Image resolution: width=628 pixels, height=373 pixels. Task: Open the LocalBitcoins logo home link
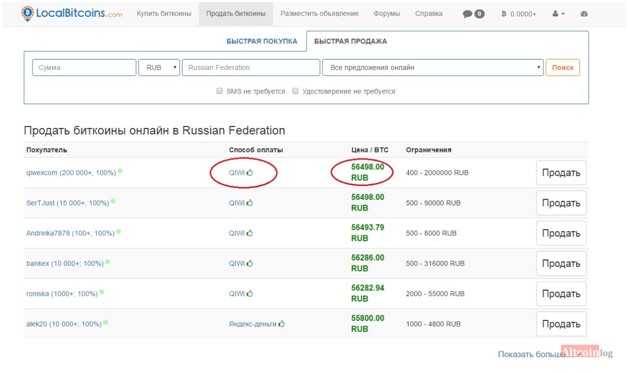tap(72, 13)
